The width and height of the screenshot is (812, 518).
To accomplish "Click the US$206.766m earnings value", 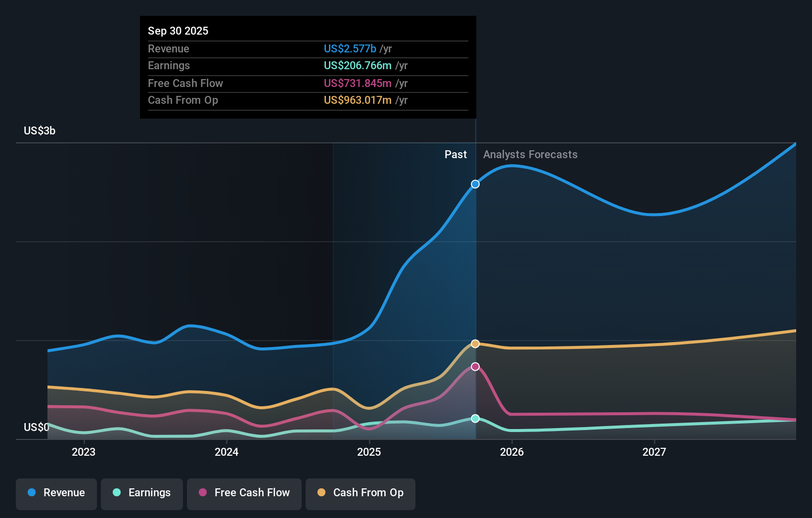I will (358, 66).
